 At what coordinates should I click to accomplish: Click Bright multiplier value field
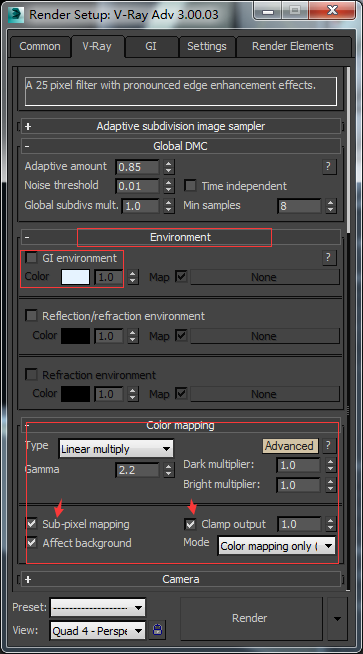pos(299,485)
